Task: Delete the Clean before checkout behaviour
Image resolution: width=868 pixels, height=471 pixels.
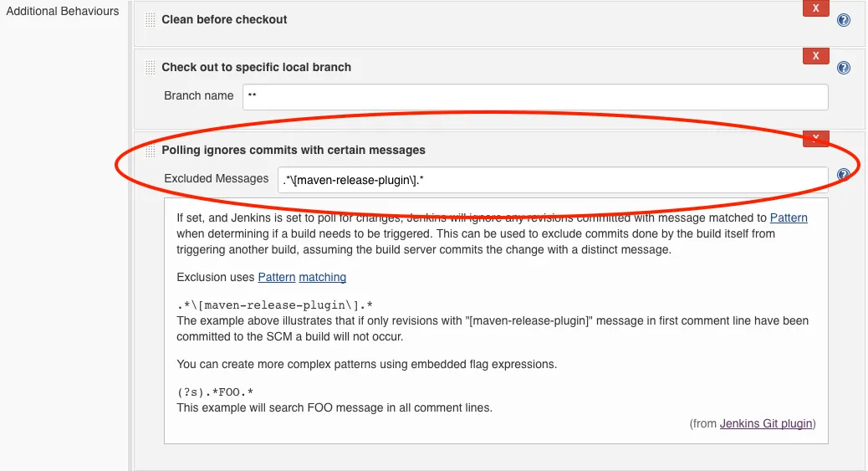Action: tap(815, 8)
